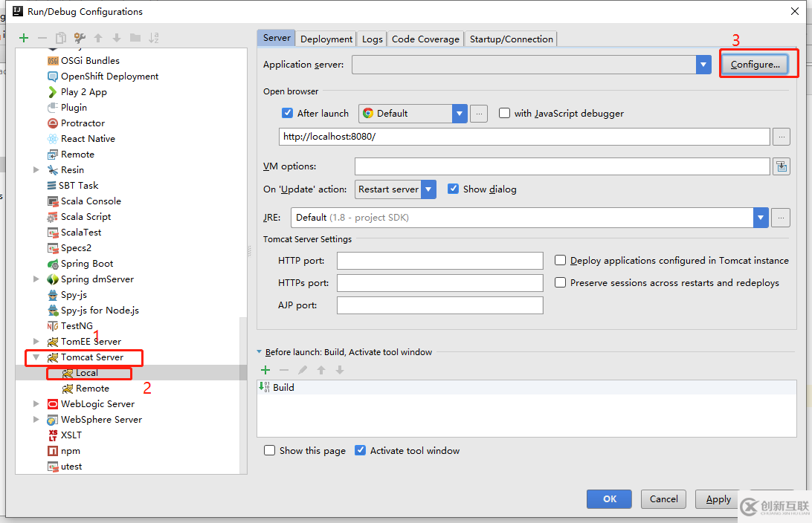Open JRE browse ellipsis button
The width and height of the screenshot is (812, 523).
coord(781,218)
